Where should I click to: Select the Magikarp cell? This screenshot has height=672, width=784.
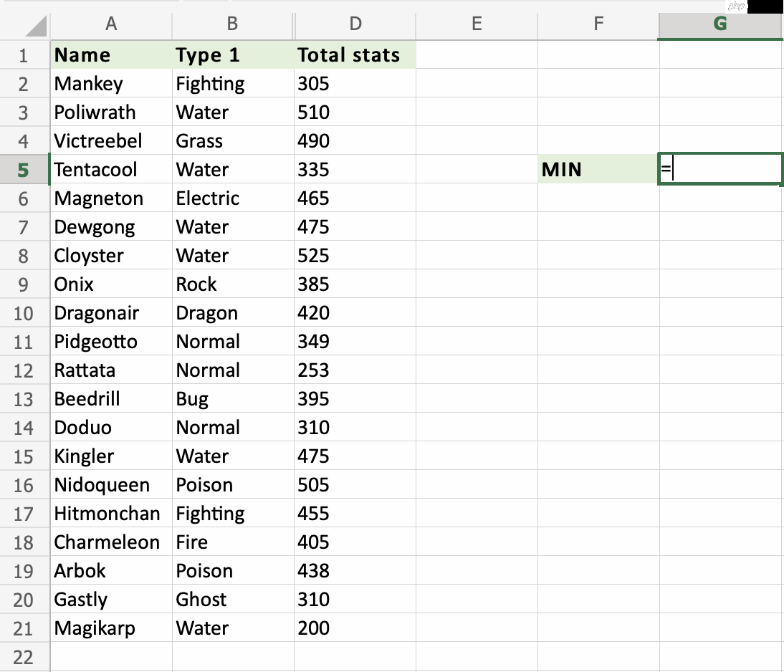point(111,628)
